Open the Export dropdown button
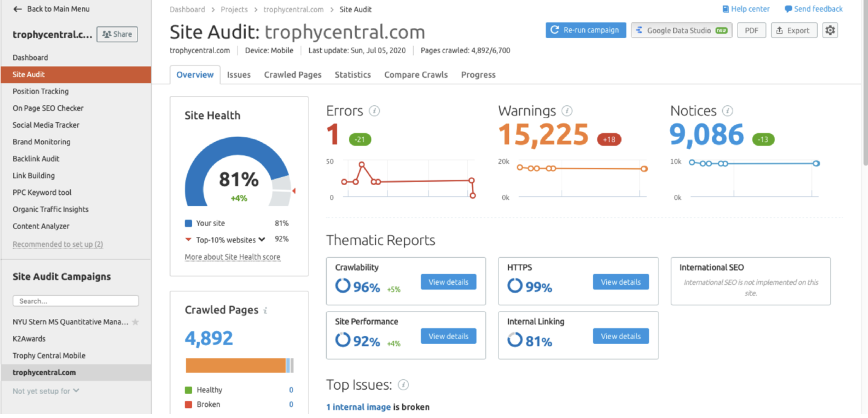868x418 pixels. click(x=794, y=31)
